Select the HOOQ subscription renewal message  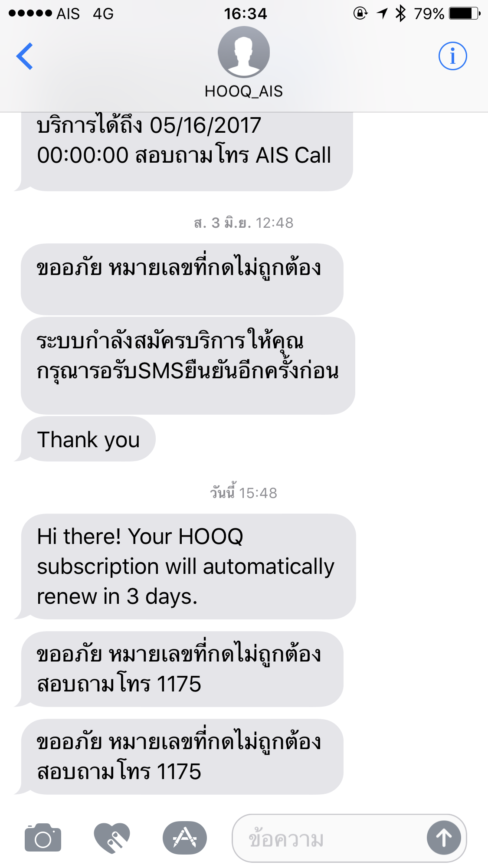pyautogui.click(x=188, y=567)
